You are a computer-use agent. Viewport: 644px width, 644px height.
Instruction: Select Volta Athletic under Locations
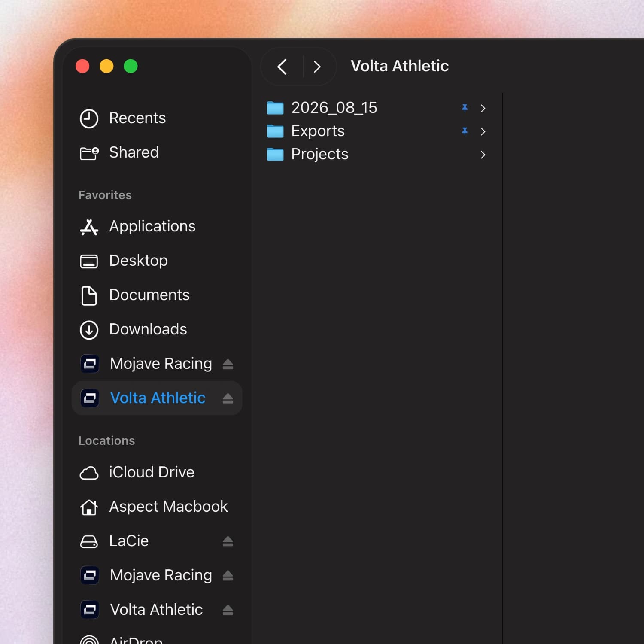[x=157, y=610]
